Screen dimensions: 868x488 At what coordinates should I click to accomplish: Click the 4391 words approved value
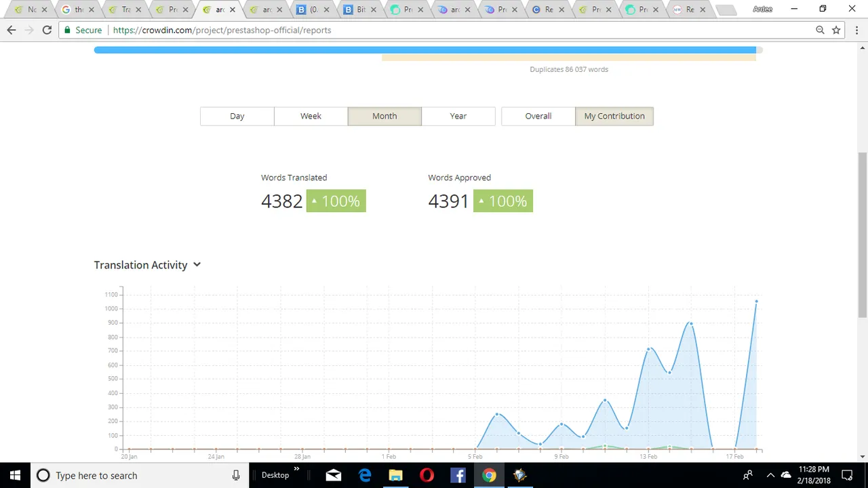click(448, 201)
